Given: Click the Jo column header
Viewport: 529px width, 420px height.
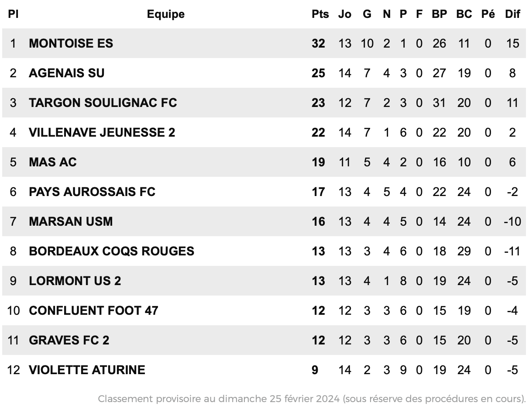Looking at the screenshot, I should (x=345, y=14).
